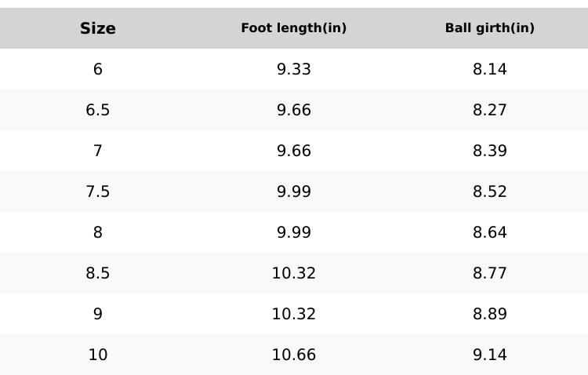Viewport: 588px width, 375px height.
Task: Select the 10.66 foot length value
Action: pos(294,355)
